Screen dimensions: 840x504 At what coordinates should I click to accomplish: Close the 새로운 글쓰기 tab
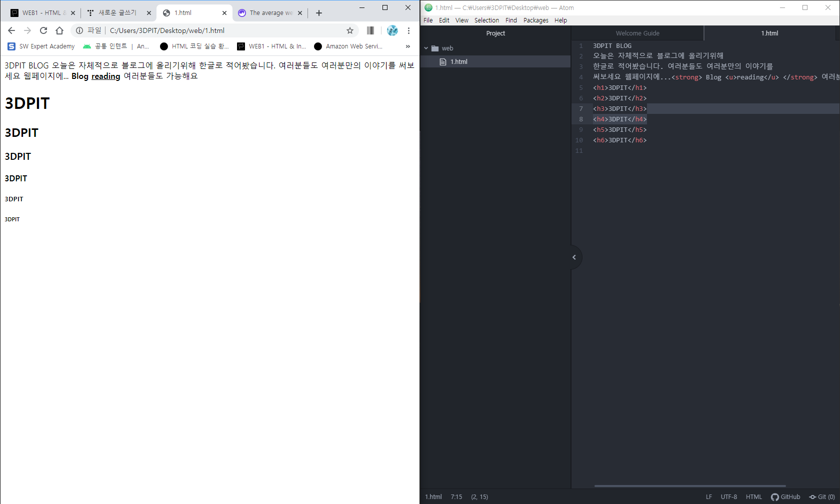pyautogui.click(x=149, y=13)
